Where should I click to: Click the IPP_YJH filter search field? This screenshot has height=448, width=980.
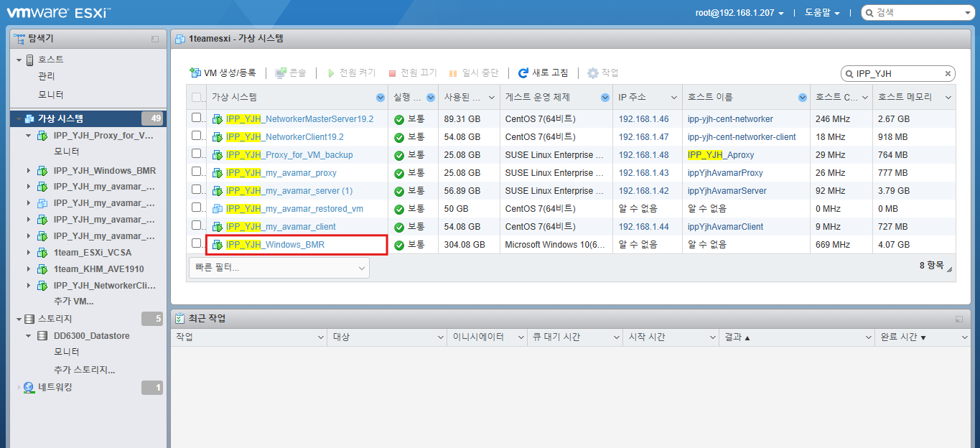897,73
